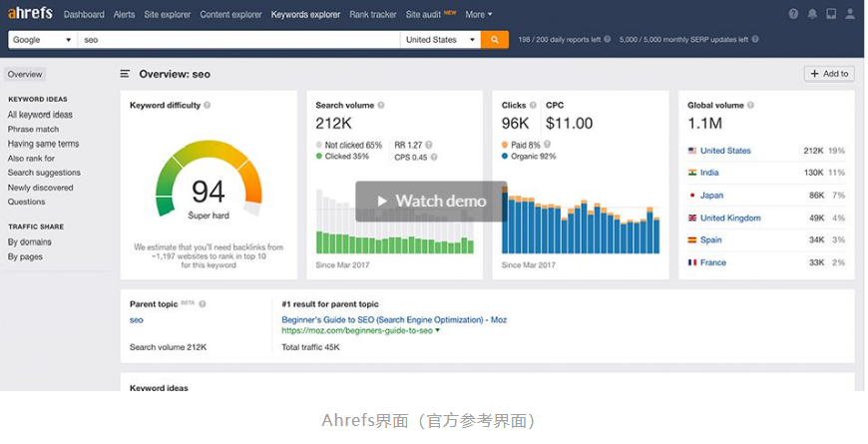The image size is (868, 444).
Task: Select Overview in the sidebar
Action: (x=25, y=74)
